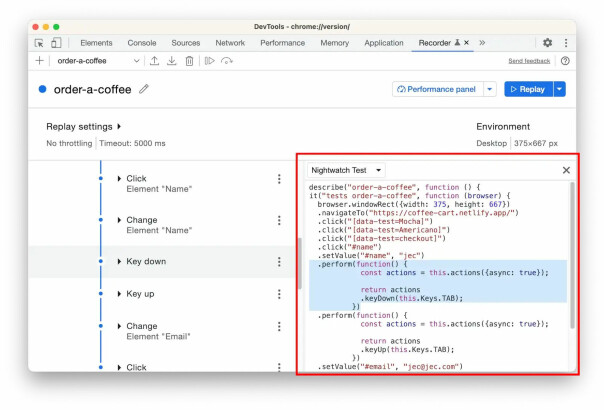The width and height of the screenshot is (604, 410).
Task: Toggle the device toolbar icon
Action: 56,43
